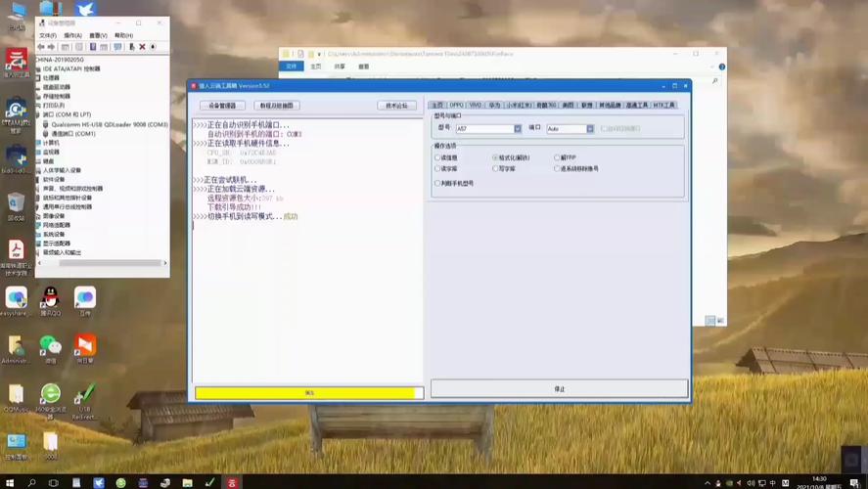This screenshot has width=868, height=489.
Task: Select the 格式化(解锁) radio option
Action: pyautogui.click(x=495, y=157)
